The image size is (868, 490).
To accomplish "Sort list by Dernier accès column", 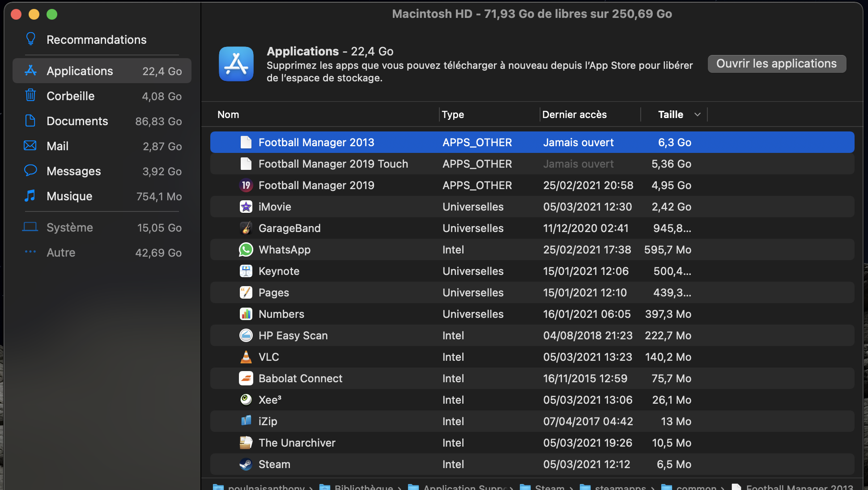I will click(x=574, y=114).
